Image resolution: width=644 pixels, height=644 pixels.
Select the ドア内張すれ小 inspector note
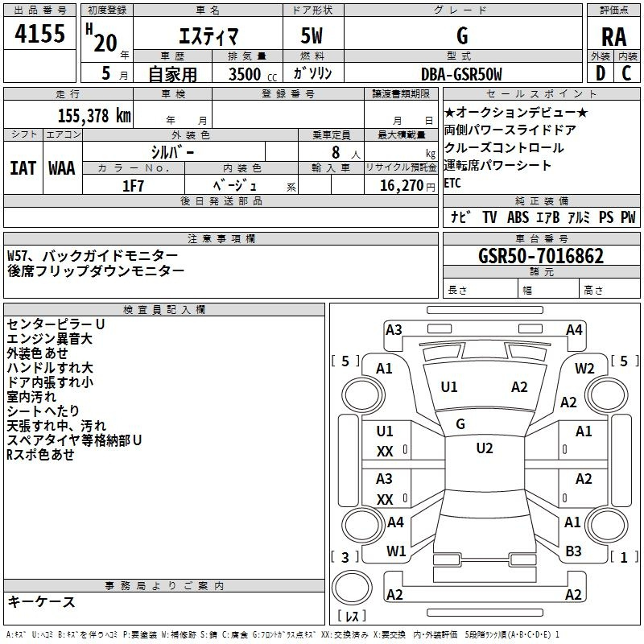pyautogui.click(x=50, y=382)
